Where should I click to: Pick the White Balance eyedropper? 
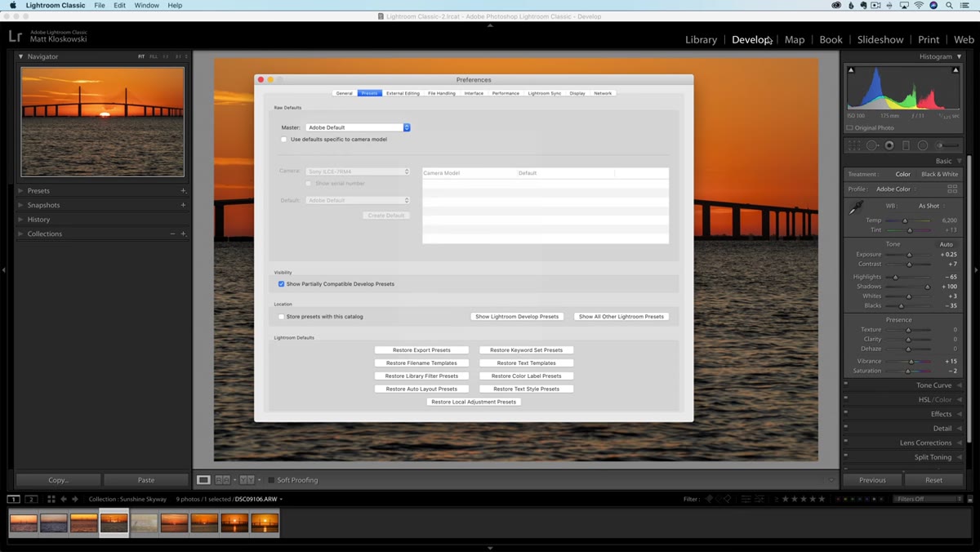point(856,207)
